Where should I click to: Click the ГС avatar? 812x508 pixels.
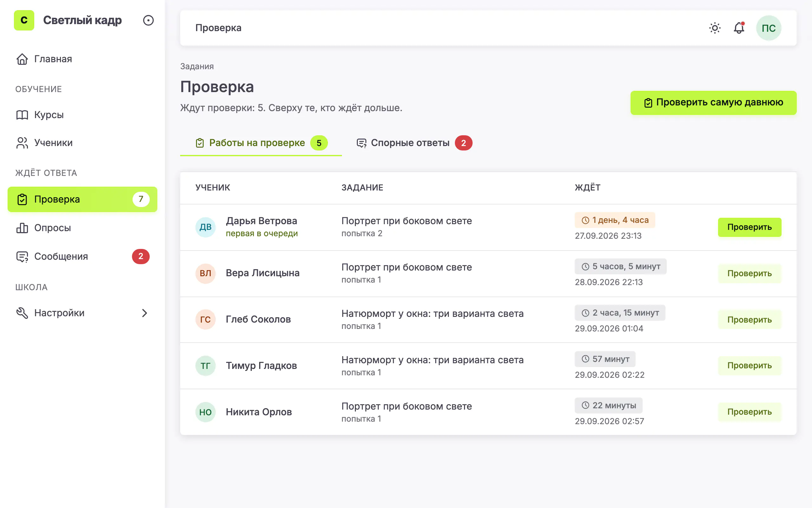[205, 319]
